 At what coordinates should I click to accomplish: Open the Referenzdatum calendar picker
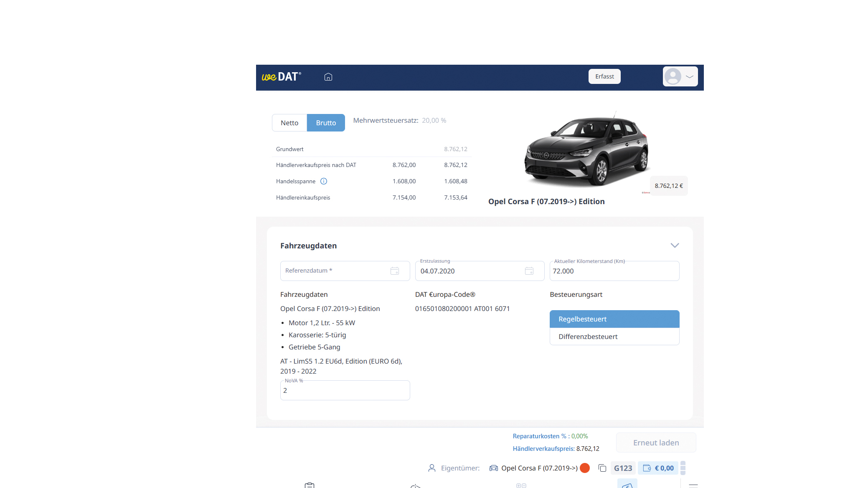394,271
